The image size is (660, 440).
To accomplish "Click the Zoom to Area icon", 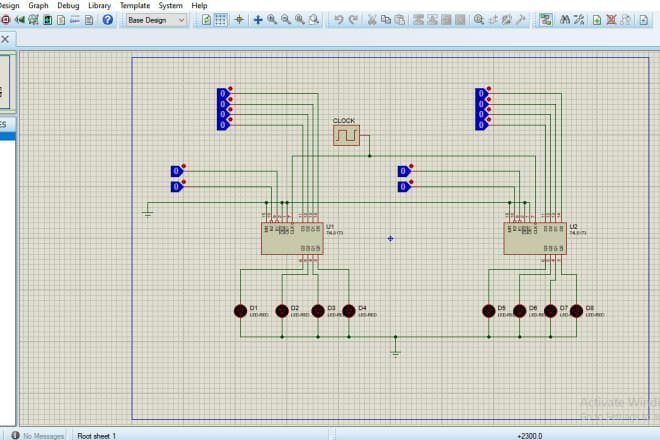I will (314, 20).
